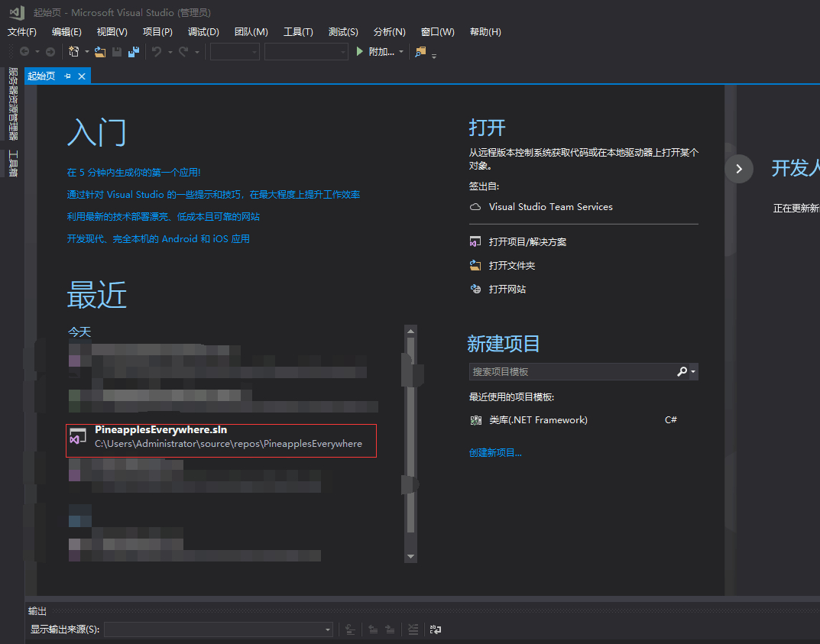Open the solution configurations combo box
The width and height of the screenshot is (820, 644).
(x=235, y=52)
